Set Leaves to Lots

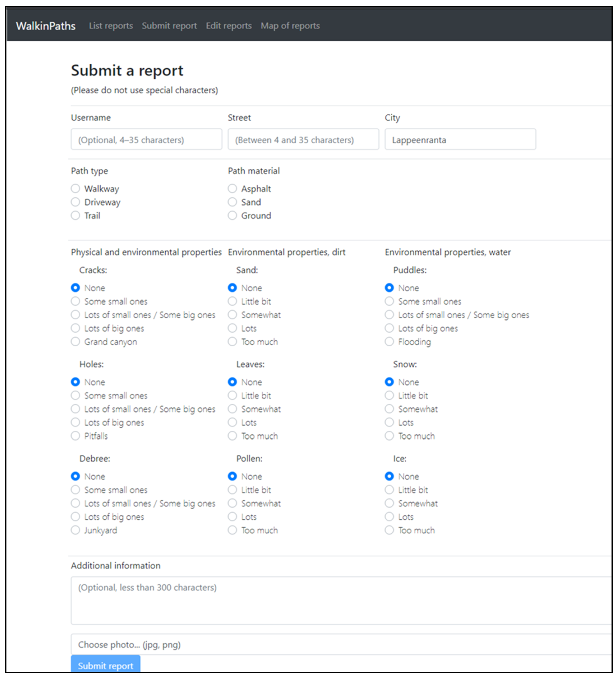click(x=232, y=422)
